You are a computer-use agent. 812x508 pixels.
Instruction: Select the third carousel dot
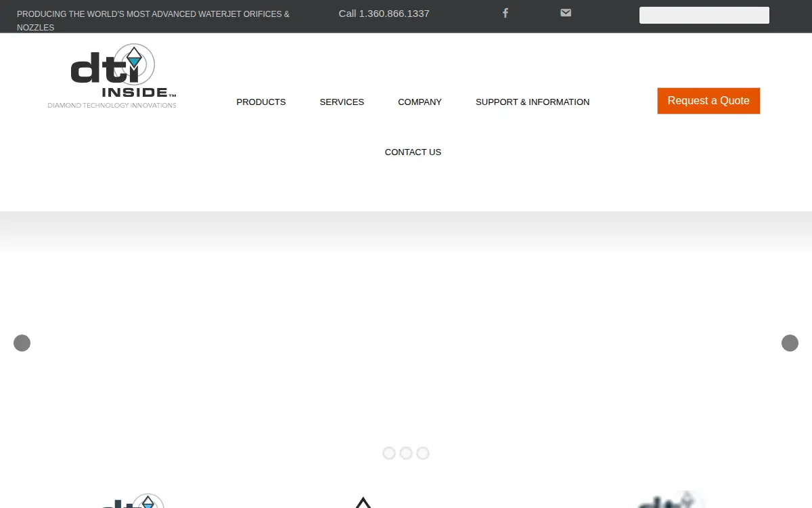pos(423,453)
